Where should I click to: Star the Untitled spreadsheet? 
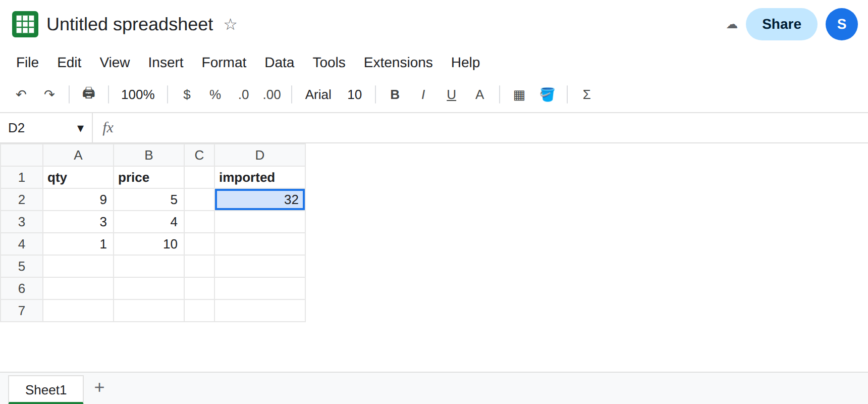230,24
